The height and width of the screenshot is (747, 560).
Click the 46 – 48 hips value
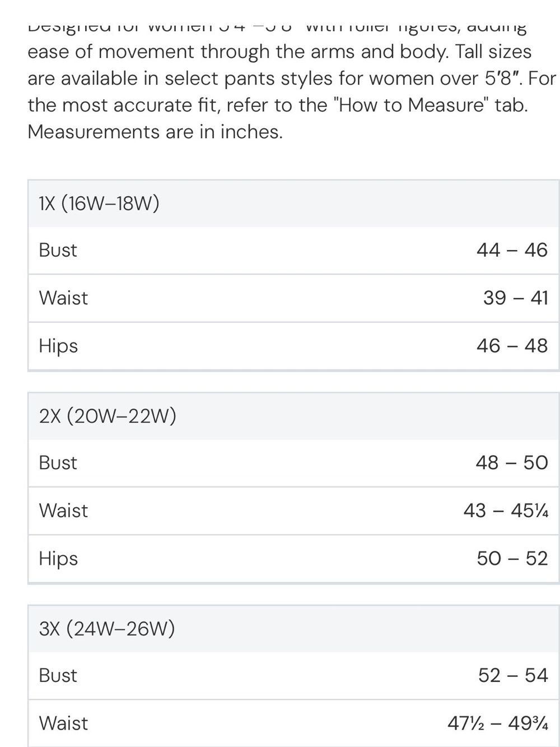coord(512,346)
